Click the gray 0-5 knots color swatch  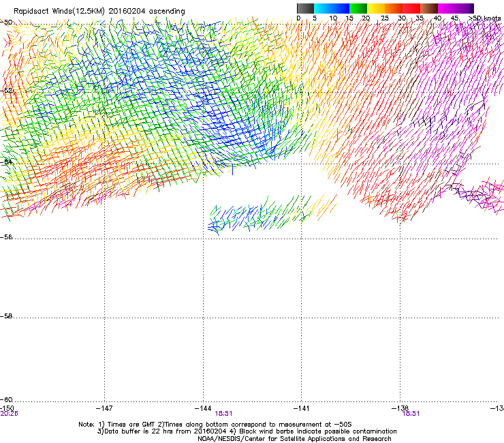305,8
